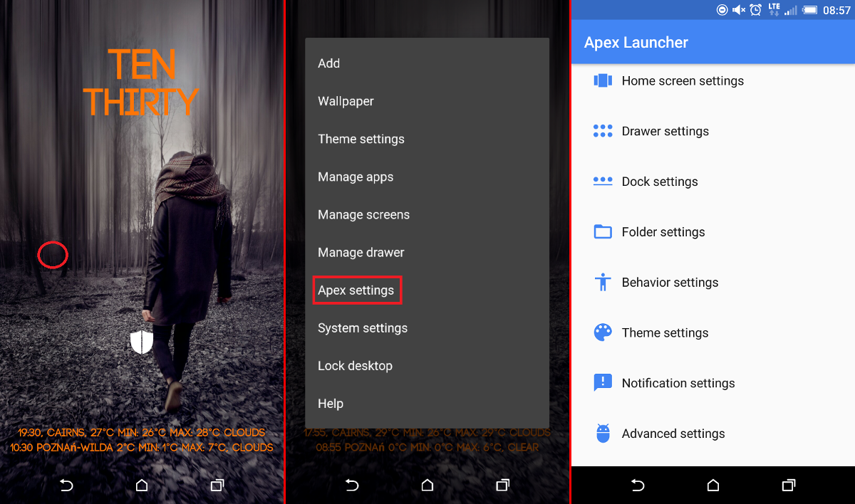Tap the Poznań-Wilda weather line at 10:30

point(142,448)
